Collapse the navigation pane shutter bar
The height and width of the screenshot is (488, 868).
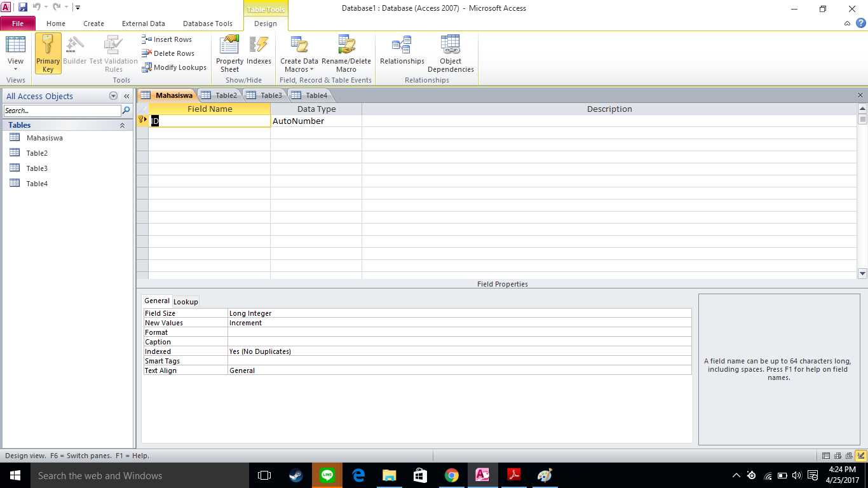tap(126, 96)
